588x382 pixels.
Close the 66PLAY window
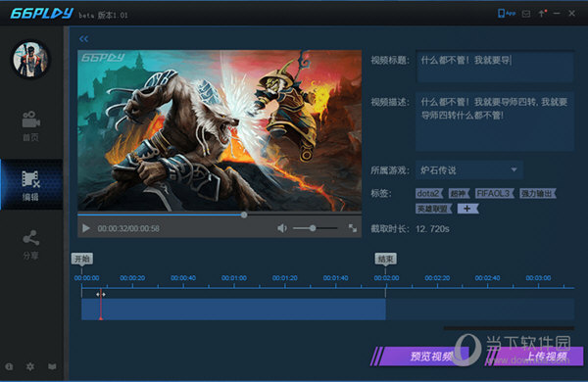point(571,14)
